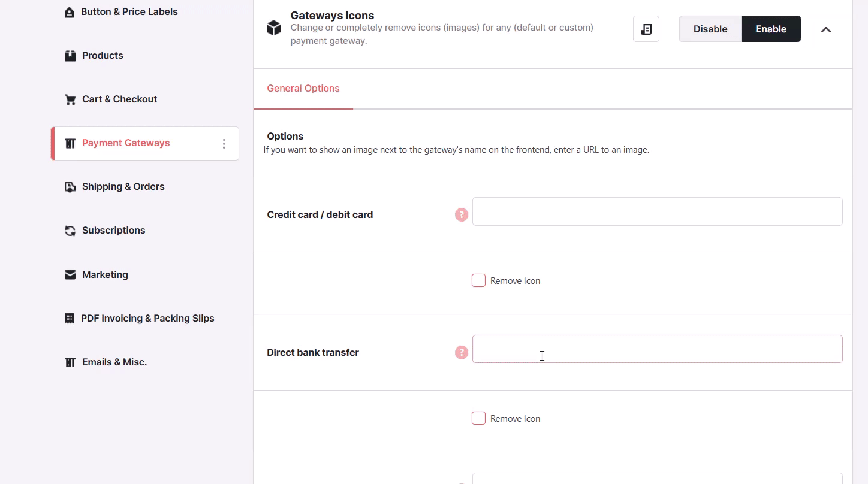The image size is (868, 484).
Task: Focus the Credit card / debit card URL field
Action: (658, 211)
